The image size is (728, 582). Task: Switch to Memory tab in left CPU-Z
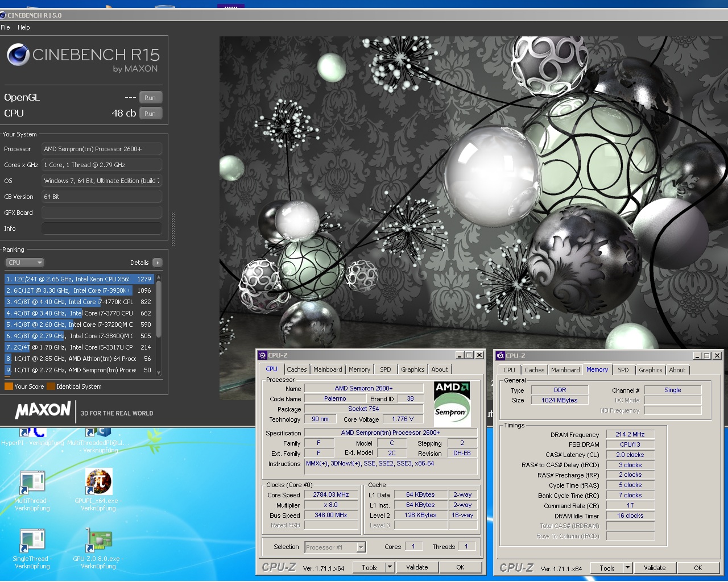(x=359, y=369)
